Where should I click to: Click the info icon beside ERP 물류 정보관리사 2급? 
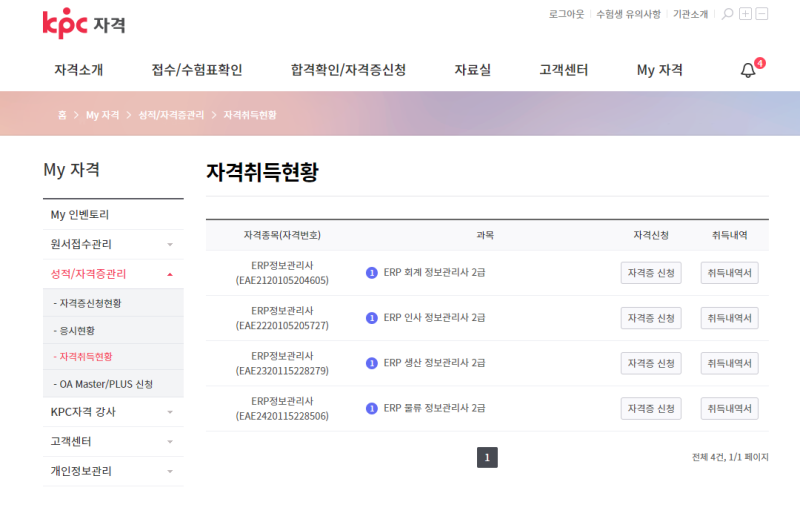coord(372,408)
